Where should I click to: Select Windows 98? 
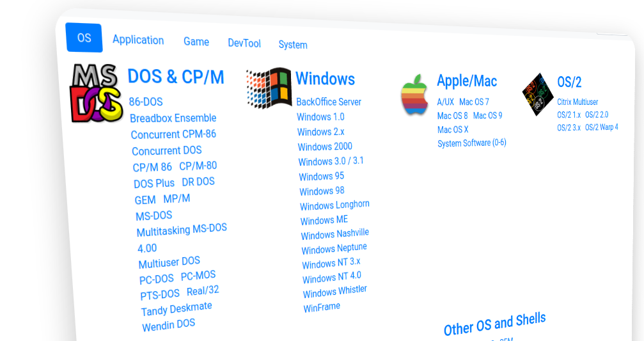click(x=322, y=191)
